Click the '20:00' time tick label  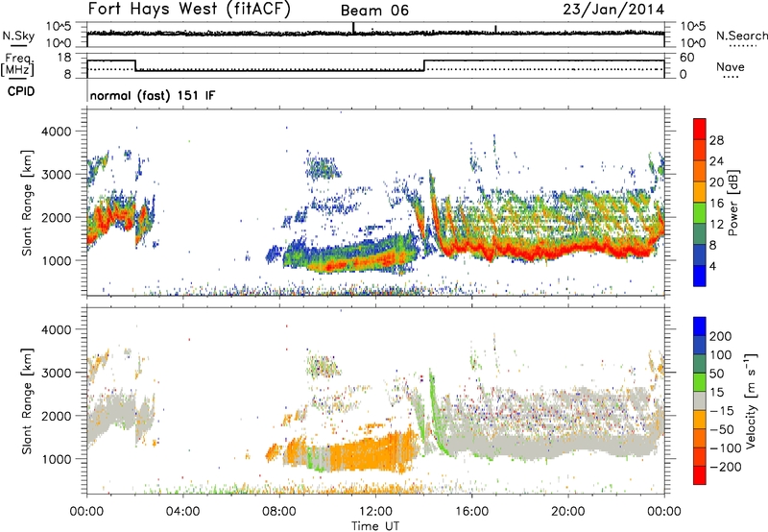pyautogui.click(x=568, y=511)
